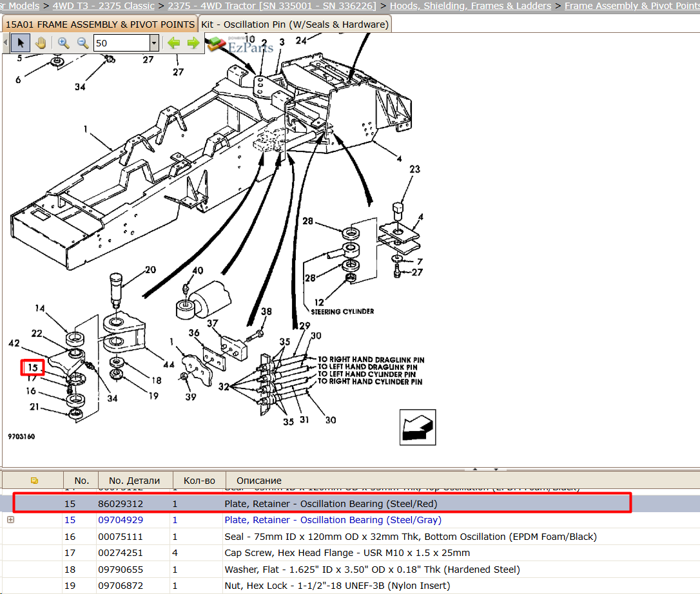Click callout number 18 in the diagram
The height and width of the screenshot is (594, 700).
[156, 381]
